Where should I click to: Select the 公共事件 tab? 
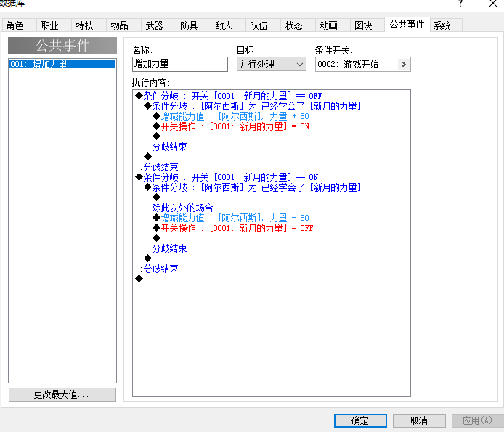pyautogui.click(x=407, y=24)
